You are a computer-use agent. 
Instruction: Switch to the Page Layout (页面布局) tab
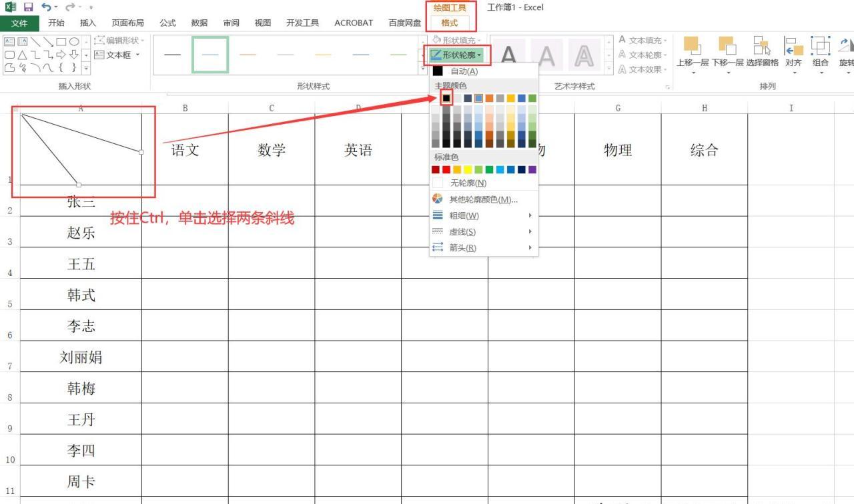coord(127,23)
